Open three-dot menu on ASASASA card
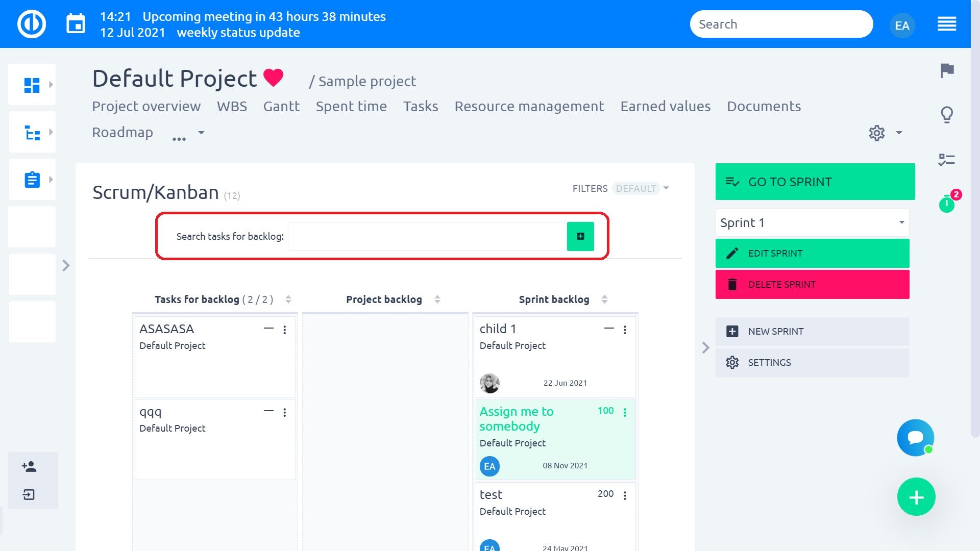980x551 pixels. [285, 330]
